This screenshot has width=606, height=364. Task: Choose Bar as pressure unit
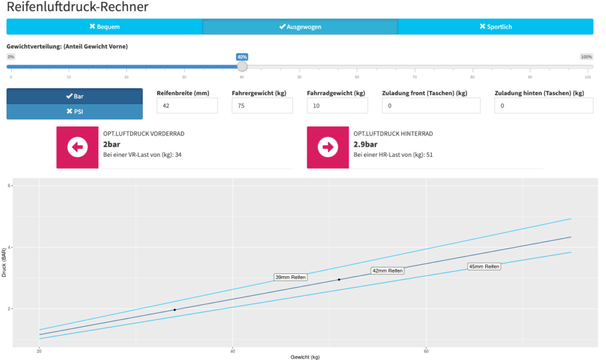point(75,96)
